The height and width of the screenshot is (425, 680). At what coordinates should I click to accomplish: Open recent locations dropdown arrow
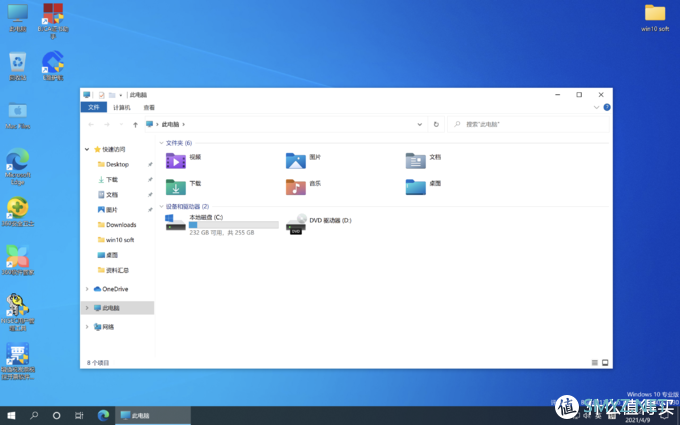click(x=121, y=124)
